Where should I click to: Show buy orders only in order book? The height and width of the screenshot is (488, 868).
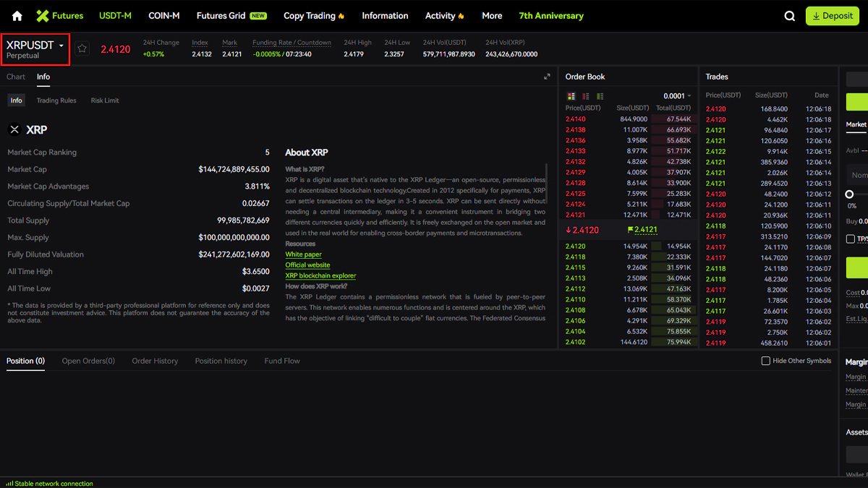tap(600, 96)
